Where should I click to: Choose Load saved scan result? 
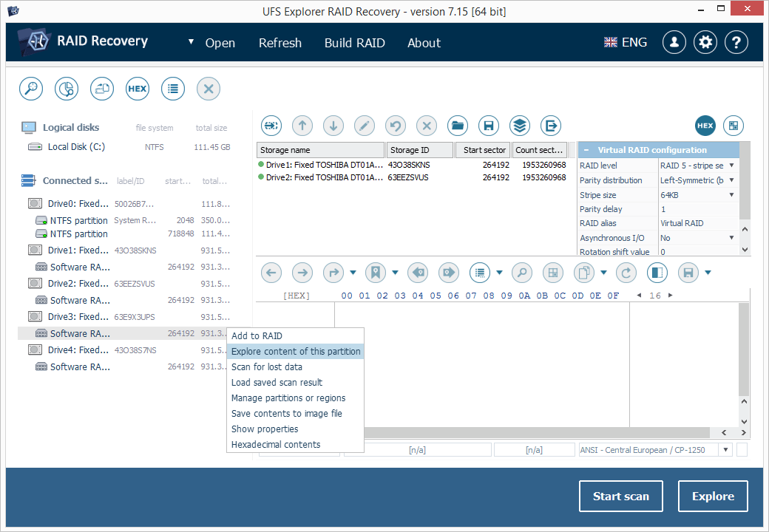tap(295, 383)
